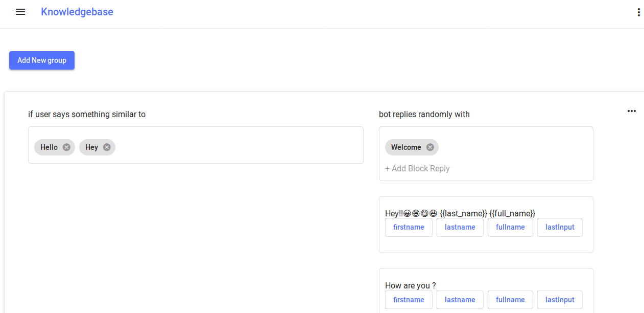Image resolution: width=644 pixels, height=313 pixels.
Task: Insert lastInput into the Hey!! reply
Action: 560,227
